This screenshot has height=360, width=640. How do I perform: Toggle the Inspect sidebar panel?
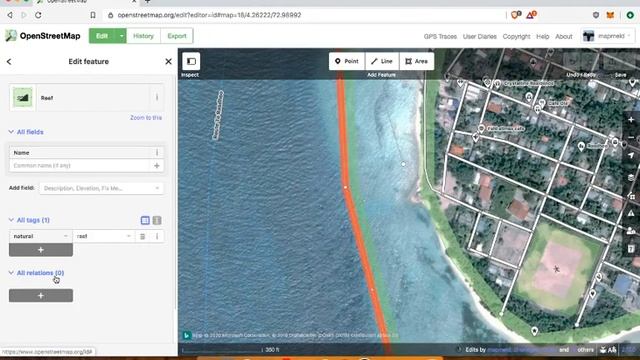(x=191, y=61)
